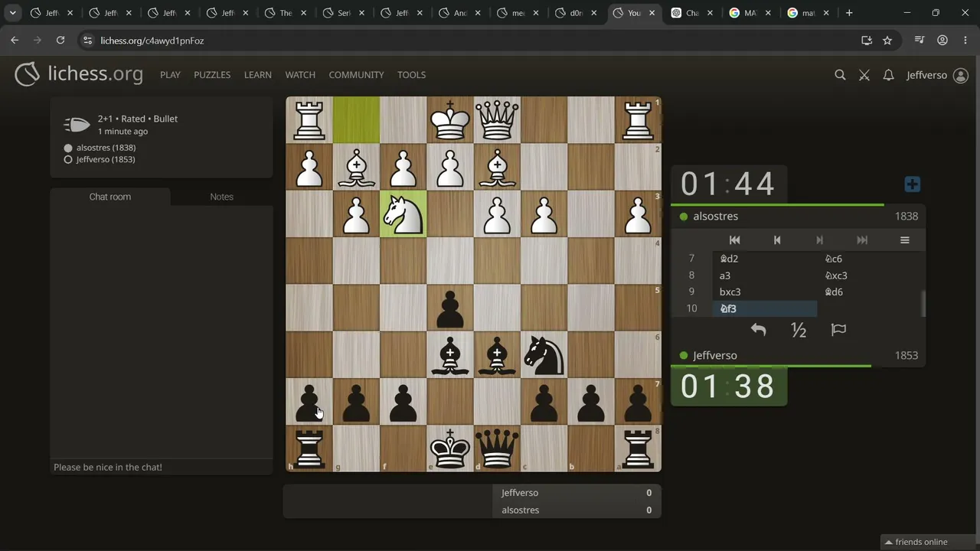Open the Chrome three-dot menu
Screen dimensions: 980x551
(x=965, y=41)
